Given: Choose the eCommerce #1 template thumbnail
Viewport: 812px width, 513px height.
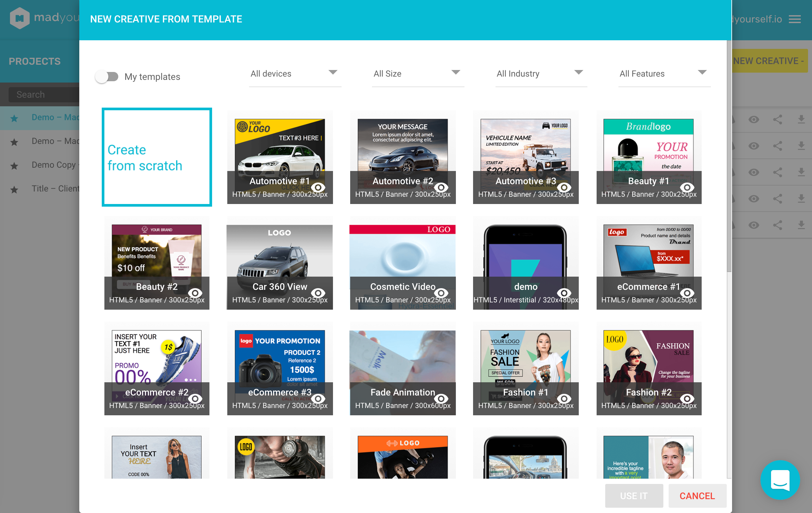Looking at the screenshot, I should coord(649,263).
